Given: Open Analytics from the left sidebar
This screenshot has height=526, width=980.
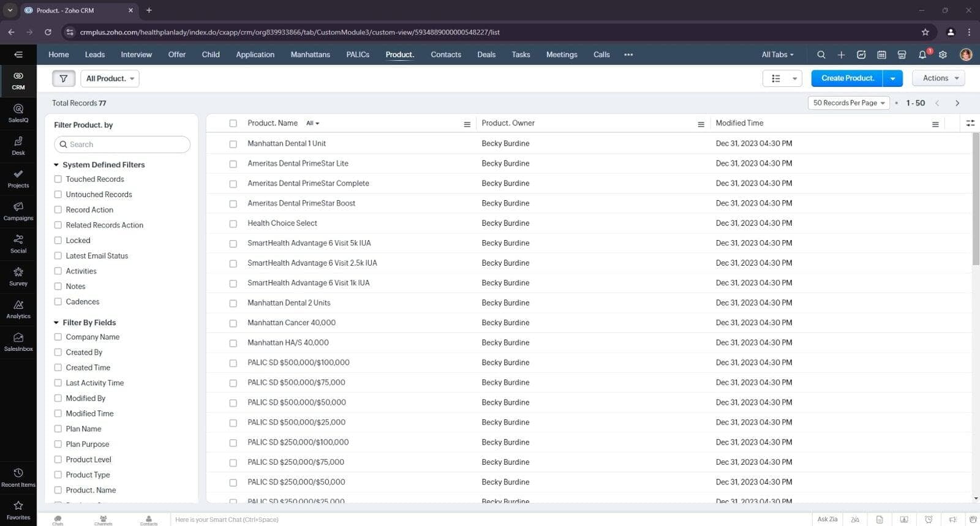Looking at the screenshot, I should [18, 309].
